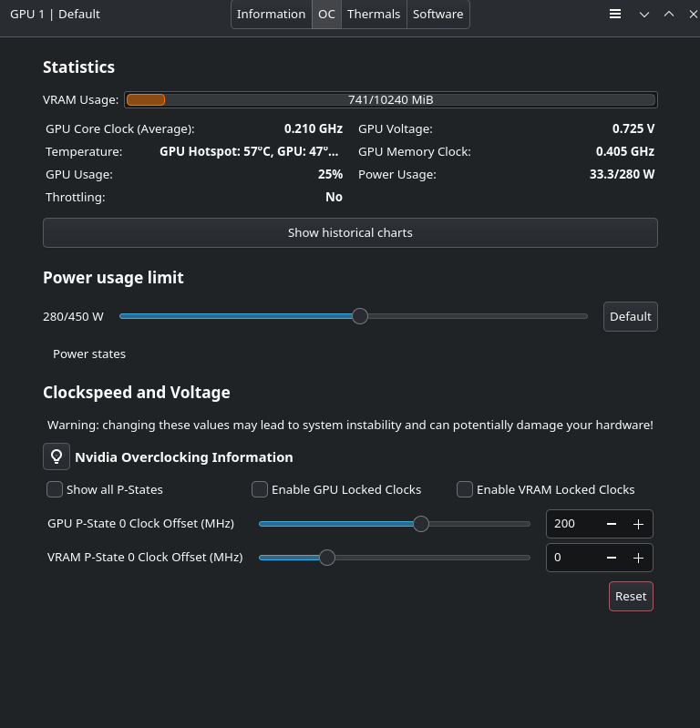This screenshot has height=728, width=700.
Task: Click the GPU Memory Clock value 0.405 GHz
Action: (x=625, y=151)
